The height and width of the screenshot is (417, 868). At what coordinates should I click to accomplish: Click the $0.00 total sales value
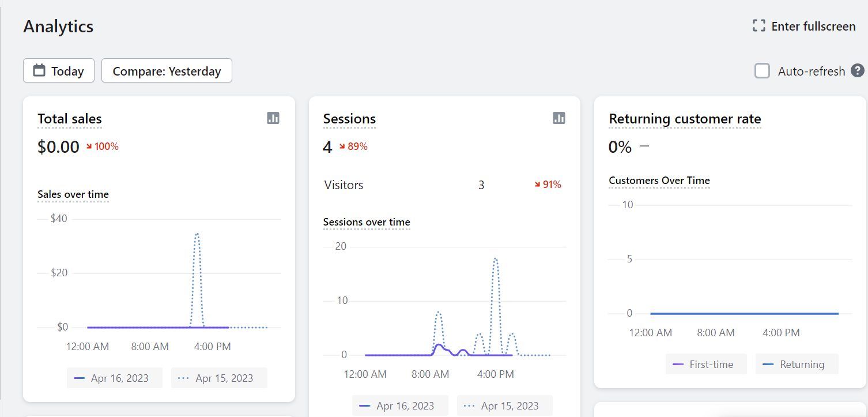click(58, 147)
